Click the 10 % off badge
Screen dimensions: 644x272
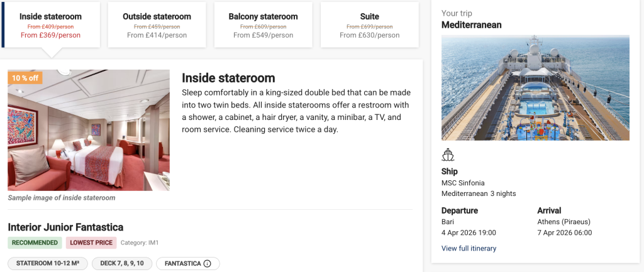(x=25, y=78)
